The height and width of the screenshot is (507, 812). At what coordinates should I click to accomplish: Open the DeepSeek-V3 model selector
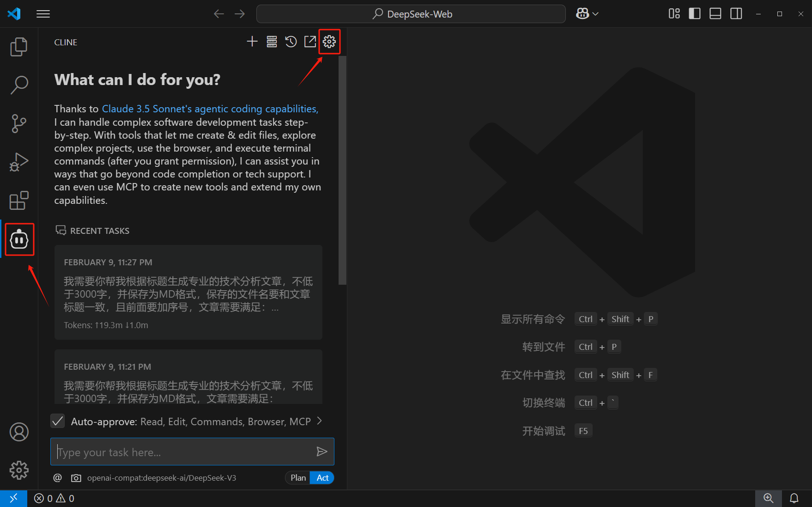[x=162, y=477]
